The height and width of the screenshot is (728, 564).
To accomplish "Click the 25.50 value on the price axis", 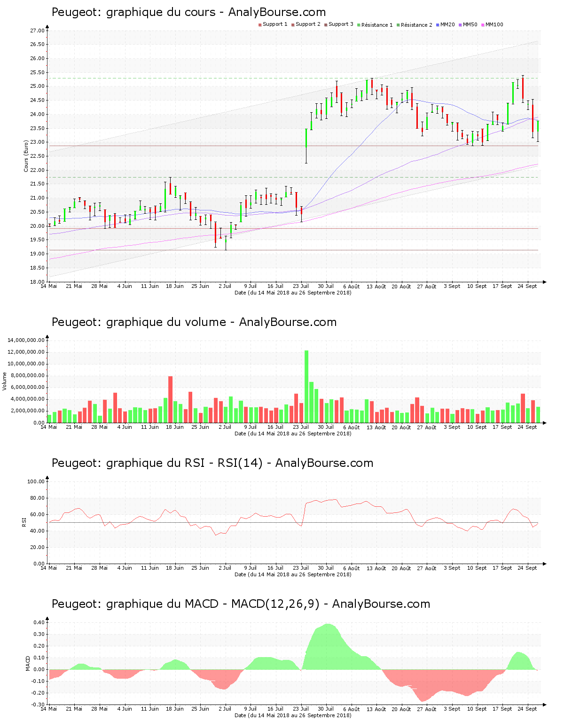I will point(38,72).
